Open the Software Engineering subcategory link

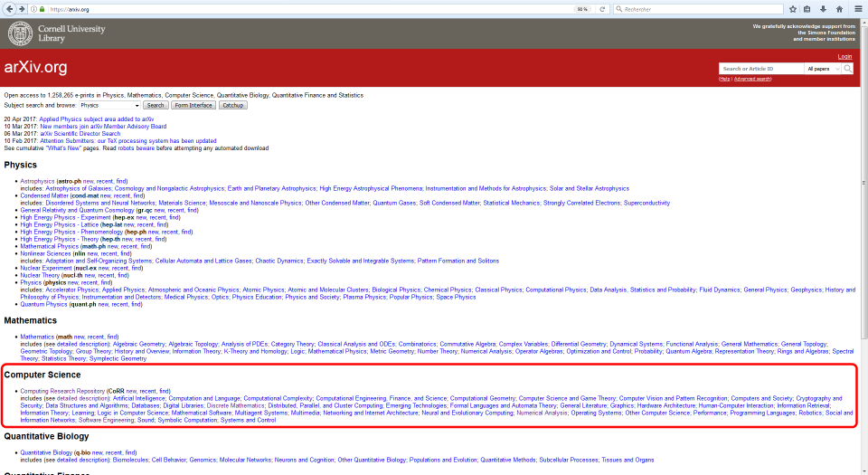click(107, 420)
